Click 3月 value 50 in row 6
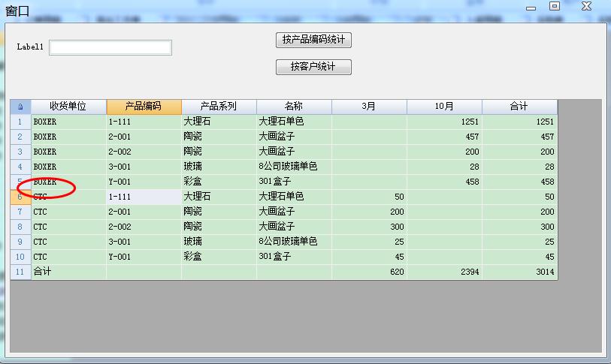This screenshot has width=611, height=364. 370,197
